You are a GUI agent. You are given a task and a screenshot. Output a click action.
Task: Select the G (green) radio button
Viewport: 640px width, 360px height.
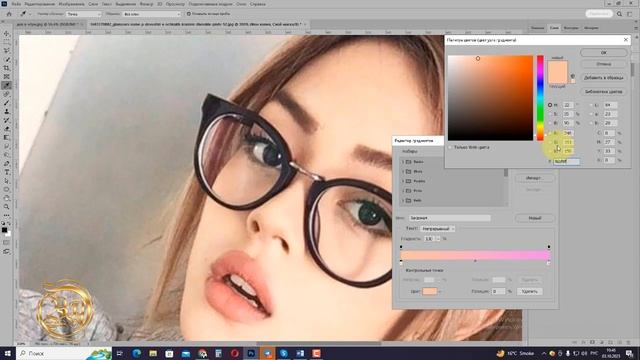point(550,142)
